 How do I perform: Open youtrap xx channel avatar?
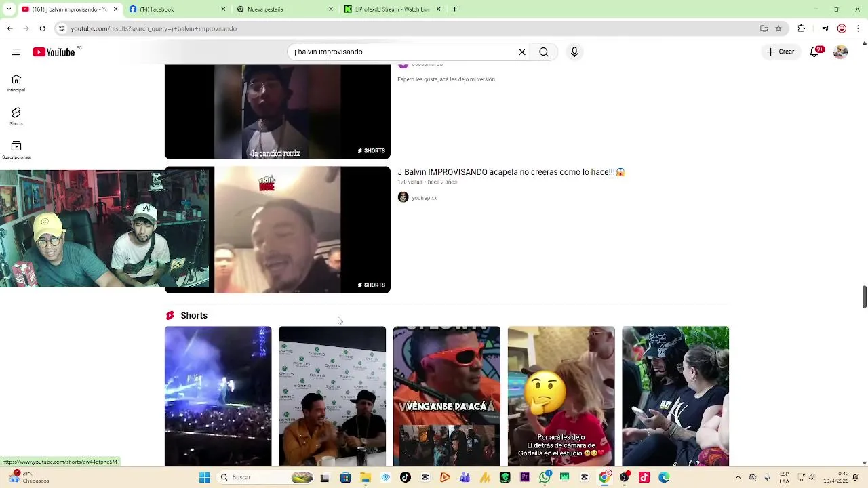point(403,197)
